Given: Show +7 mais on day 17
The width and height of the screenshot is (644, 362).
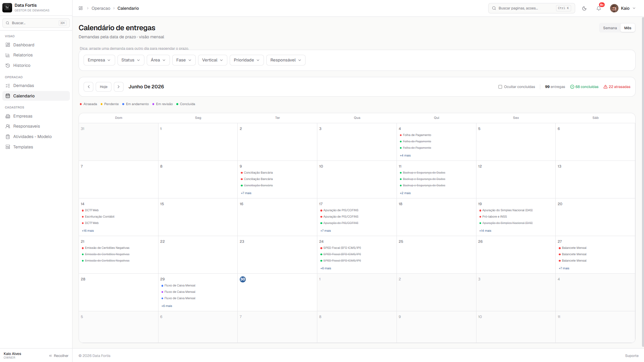Looking at the screenshot, I should (326, 231).
